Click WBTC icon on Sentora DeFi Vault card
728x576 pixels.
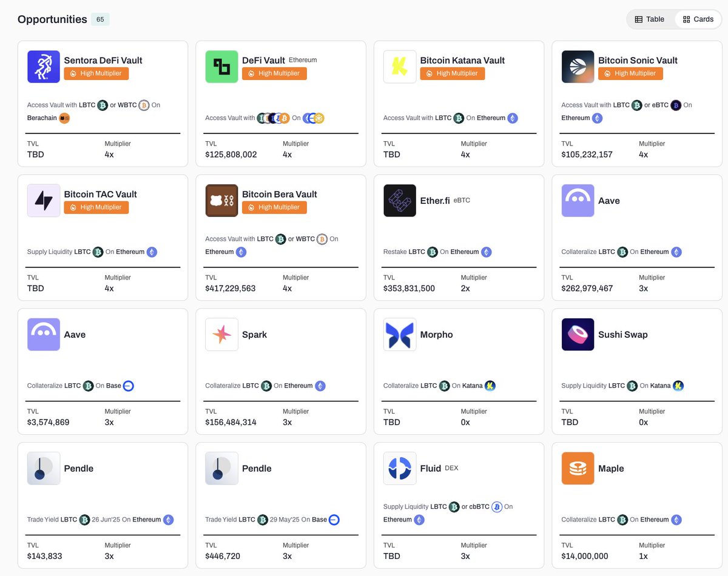tap(144, 105)
